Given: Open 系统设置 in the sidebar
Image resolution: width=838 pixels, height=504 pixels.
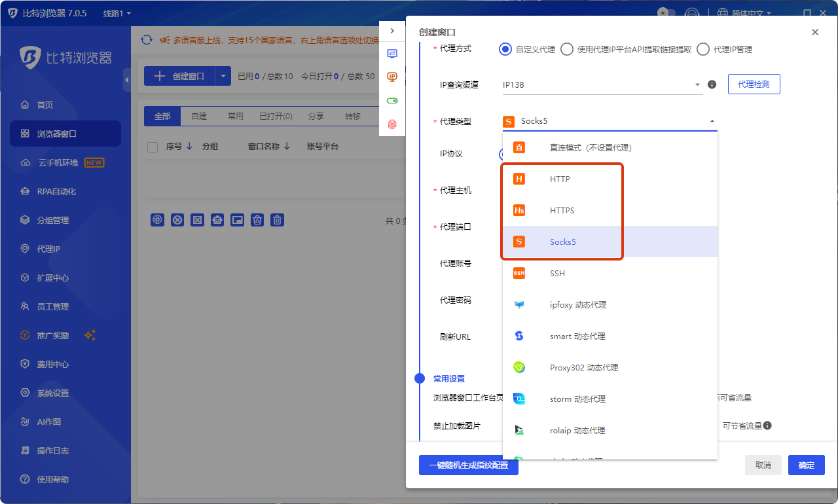Looking at the screenshot, I should coord(65,393).
